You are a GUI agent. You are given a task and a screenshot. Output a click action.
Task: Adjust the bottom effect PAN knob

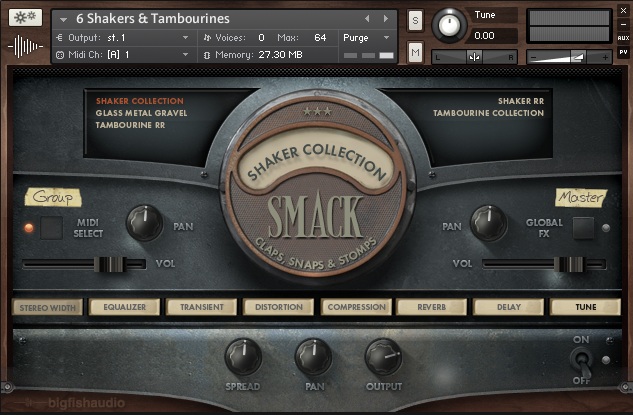(x=313, y=357)
